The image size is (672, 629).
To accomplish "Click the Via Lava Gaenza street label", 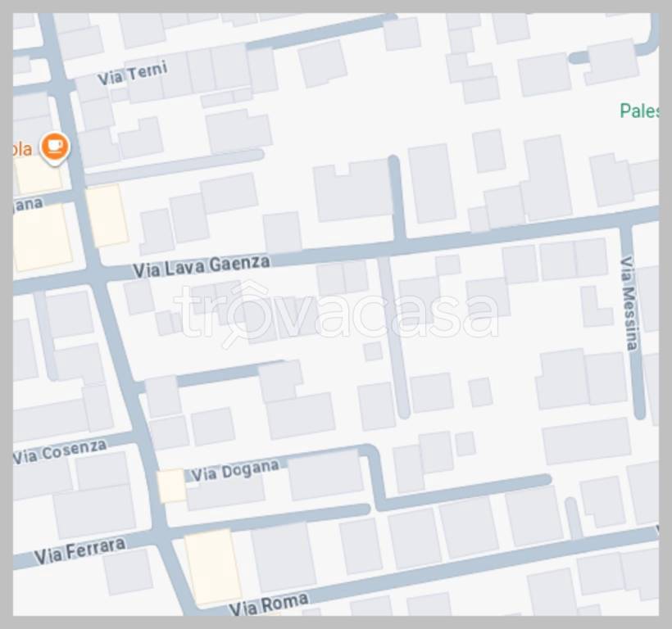I will pyautogui.click(x=202, y=266).
